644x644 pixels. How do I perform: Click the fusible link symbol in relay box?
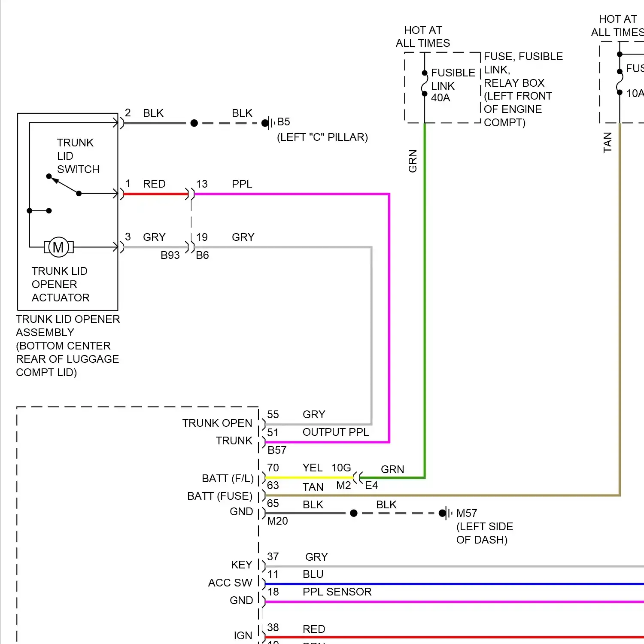[425, 83]
